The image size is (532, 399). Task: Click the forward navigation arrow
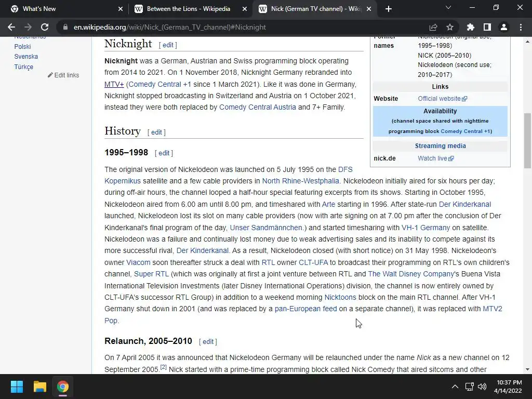28,27
